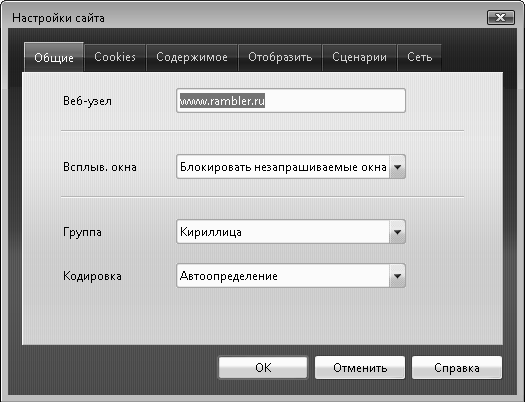
Task: Open the Сеть tab
Action: 419,57
